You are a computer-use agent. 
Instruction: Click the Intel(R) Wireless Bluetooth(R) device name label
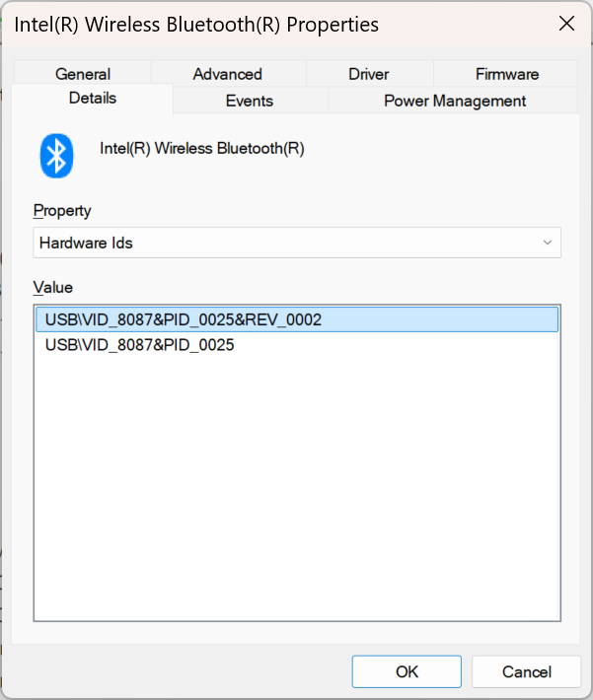[202, 148]
